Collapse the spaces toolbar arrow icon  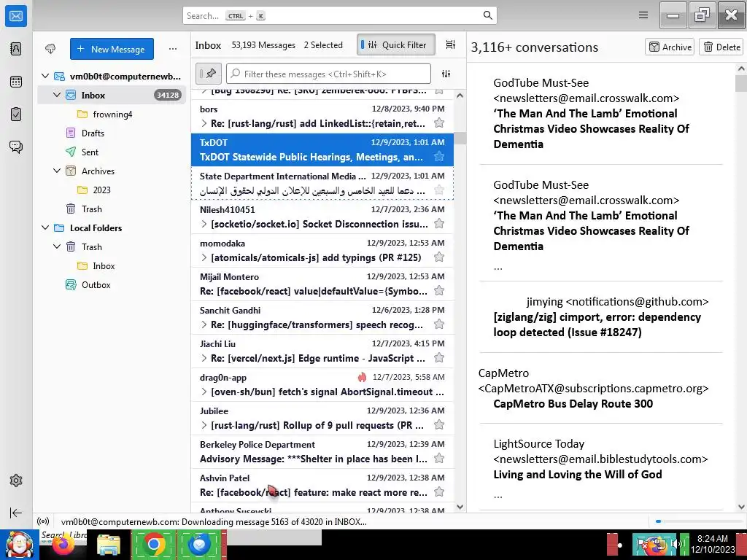click(x=16, y=513)
